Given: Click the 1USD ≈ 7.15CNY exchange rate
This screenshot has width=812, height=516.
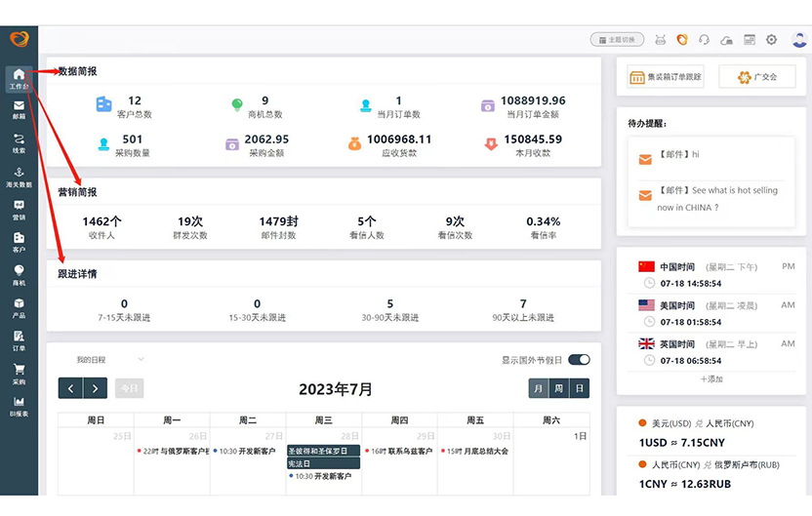Looking at the screenshot, I should (681, 443).
